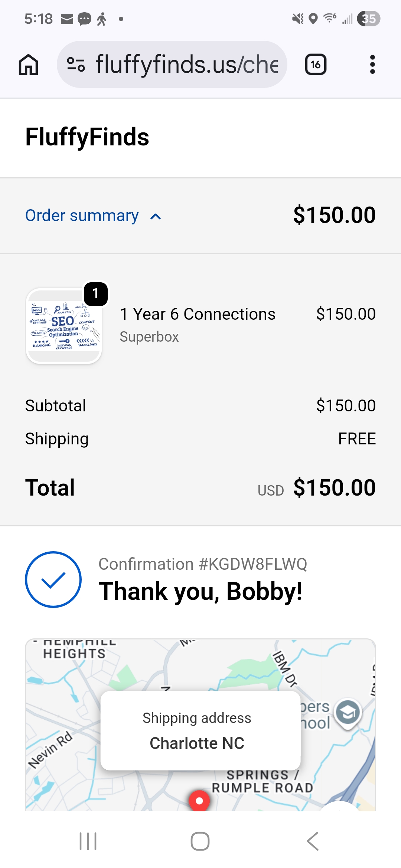The width and height of the screenshot is (401, 868).
Task: Open site info icon in address bar
Action: [x=76, y=65]
